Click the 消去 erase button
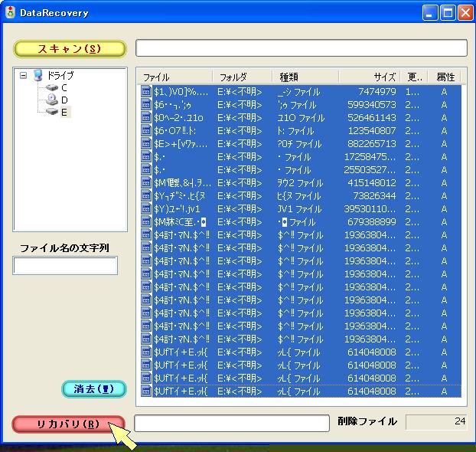This screenshot has height=452, width=476. pos(93,389)
